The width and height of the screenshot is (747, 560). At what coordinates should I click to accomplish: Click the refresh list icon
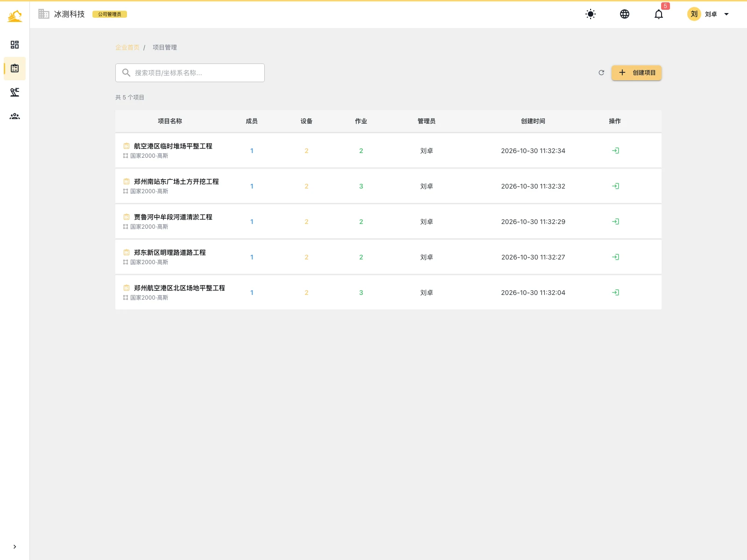pos(601,73)
